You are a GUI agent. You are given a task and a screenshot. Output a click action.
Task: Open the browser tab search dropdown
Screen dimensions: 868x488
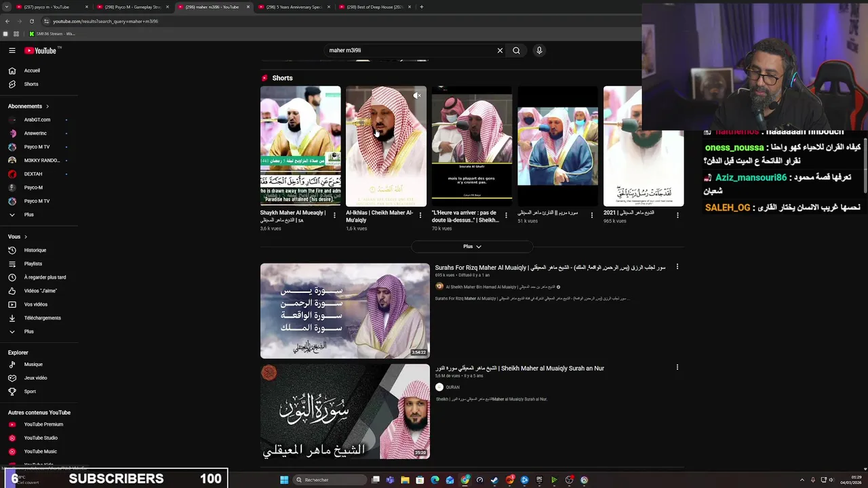pos(7,7)
